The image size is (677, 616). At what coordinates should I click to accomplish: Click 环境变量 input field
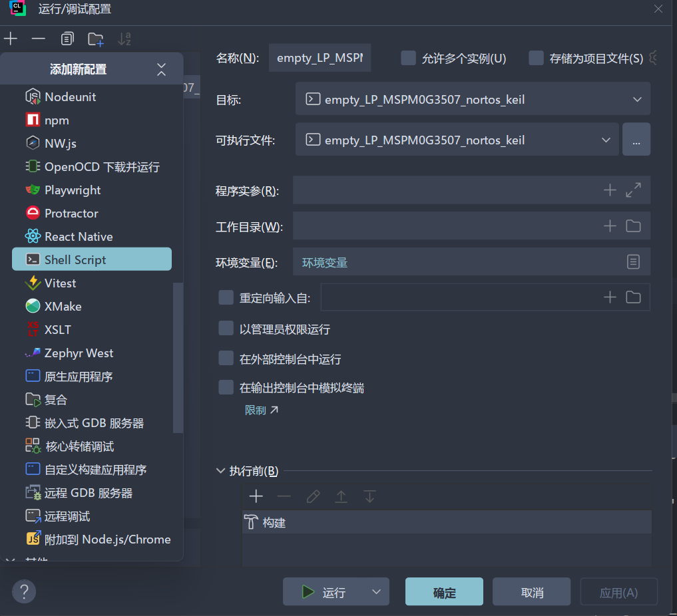point(471,262)
